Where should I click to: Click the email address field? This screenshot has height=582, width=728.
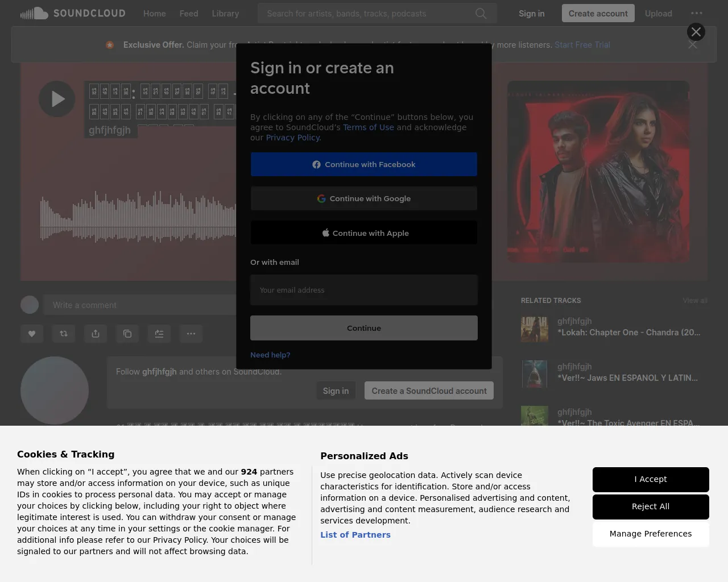tap(364, 290)
